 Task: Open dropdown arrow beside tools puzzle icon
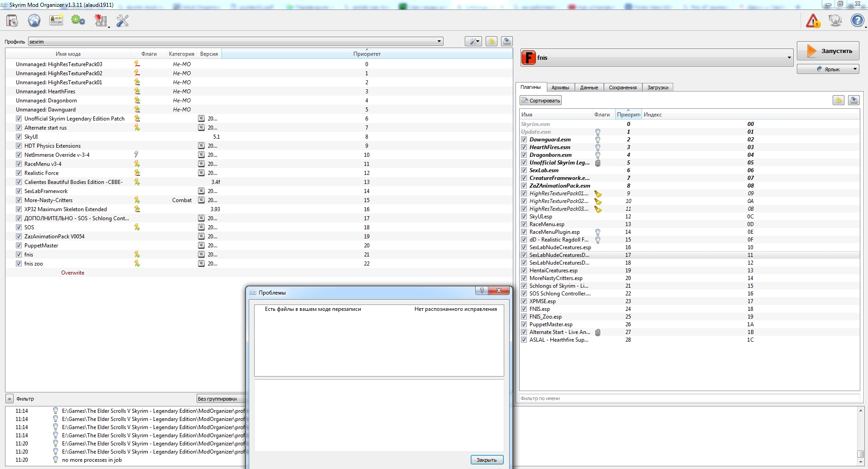109,27
